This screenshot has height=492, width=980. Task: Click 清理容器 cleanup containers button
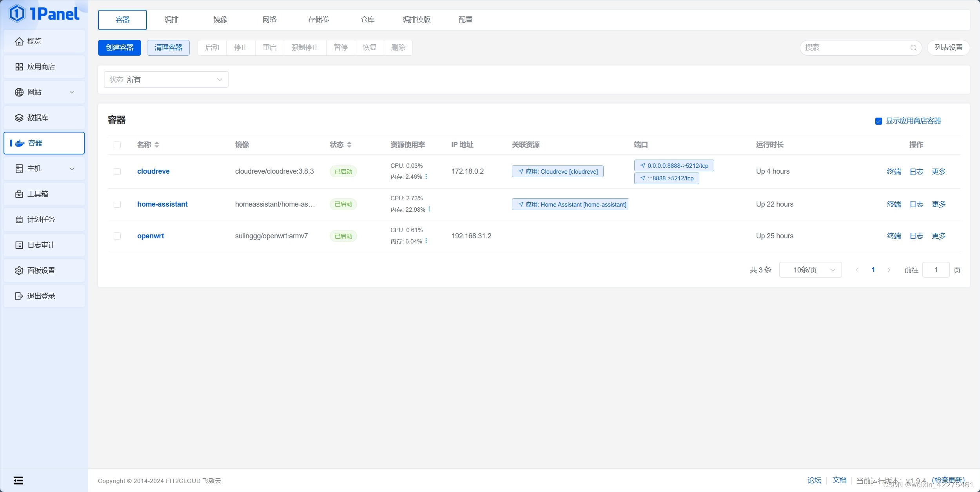point(168,47)
